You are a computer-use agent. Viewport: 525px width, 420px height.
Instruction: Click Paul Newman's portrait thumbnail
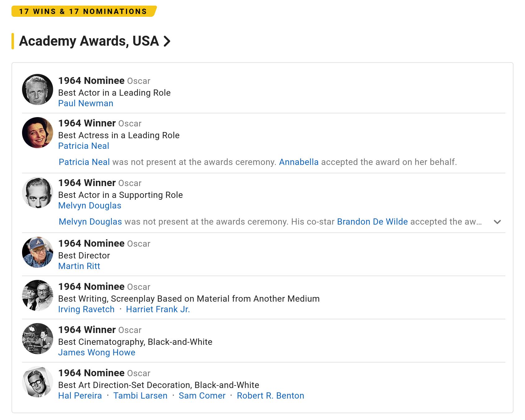point(38,89)
